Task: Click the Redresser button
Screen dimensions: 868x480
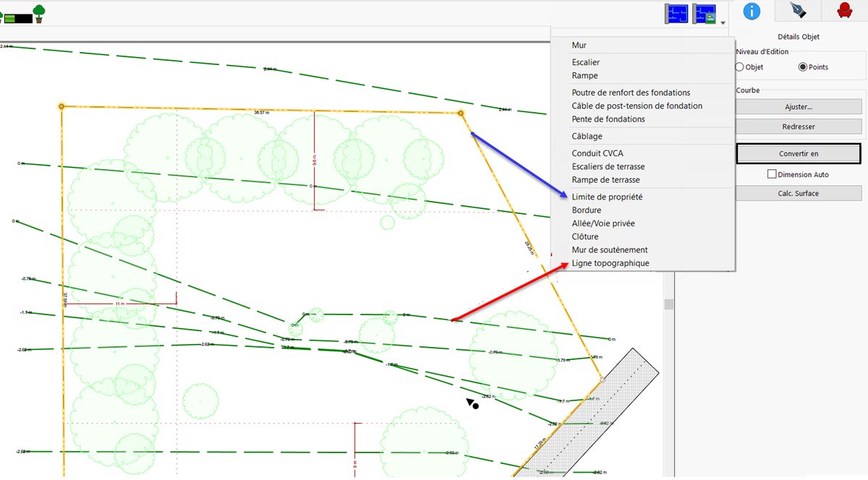Action: (799, 127)
